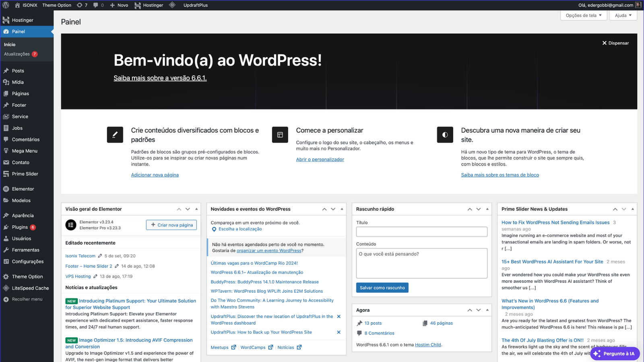Click pencil icon next to Isonix Telecom
The width and height of the screenshot is (644, 362).
pos(100,256)
